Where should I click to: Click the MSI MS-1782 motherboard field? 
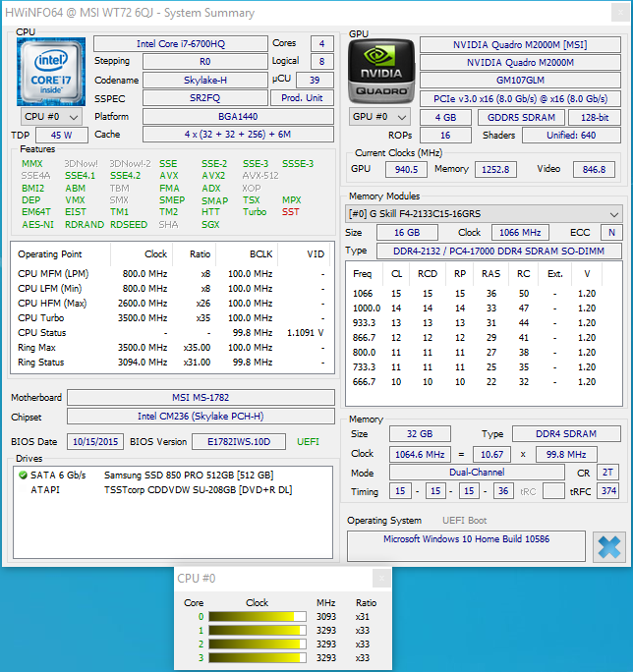pos(201,397)
